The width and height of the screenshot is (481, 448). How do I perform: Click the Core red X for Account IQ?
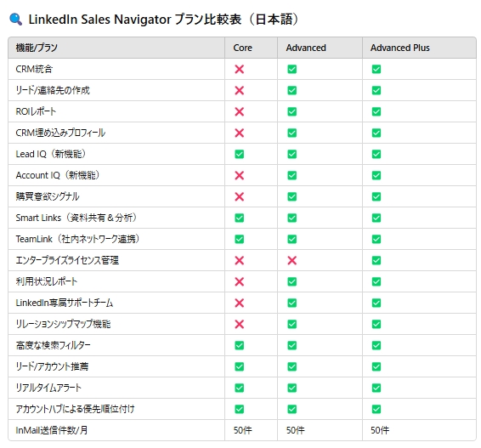pyautogui.click(x=240, y=175)
